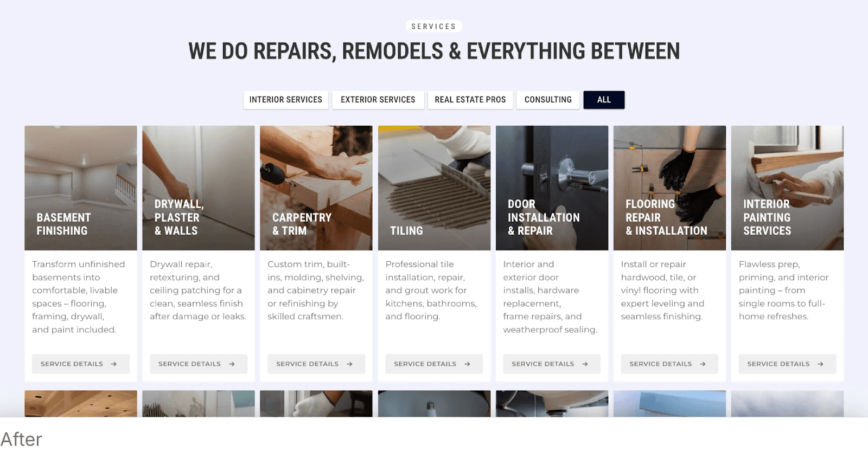Click the arrow icon in Carpentry & Trim card
The height and width of the screenshot is (471, 868).
(349, 364)
